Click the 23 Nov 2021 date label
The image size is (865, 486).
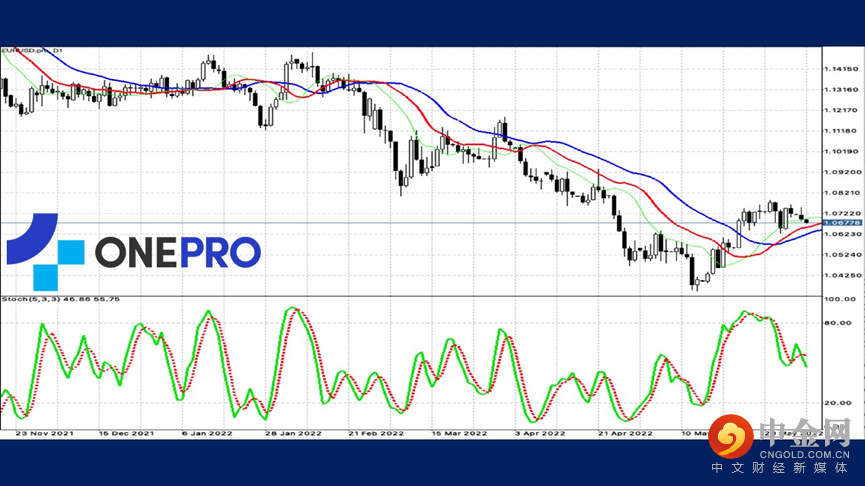point(45,434)
